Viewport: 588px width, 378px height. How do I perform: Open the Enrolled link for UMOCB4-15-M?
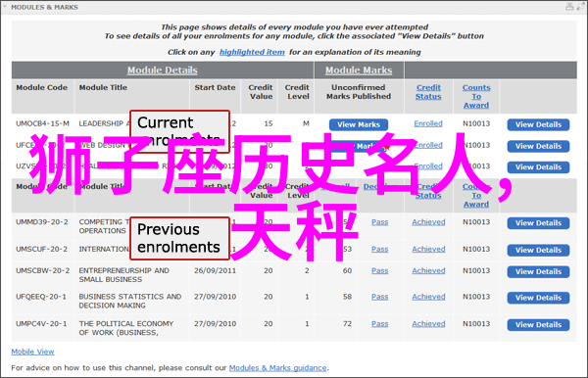428,123
